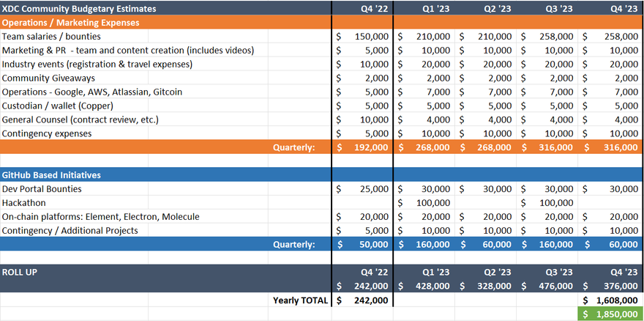The height and width of the screenshot is (321, 644).
Task: Click the 'Industry events' row label cell
Action: click(x=97, y=64)
